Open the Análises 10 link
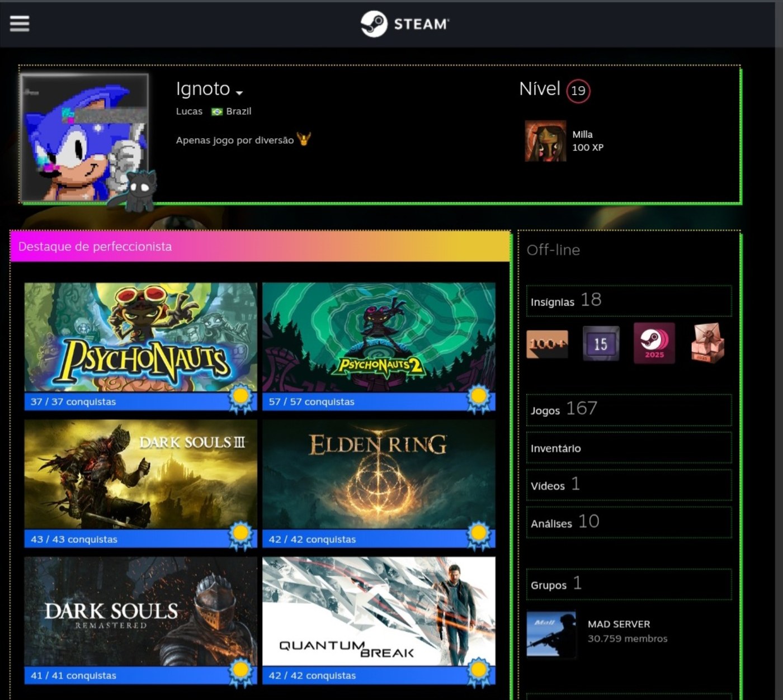Viewport: 783px width, 700px height. 629,522
